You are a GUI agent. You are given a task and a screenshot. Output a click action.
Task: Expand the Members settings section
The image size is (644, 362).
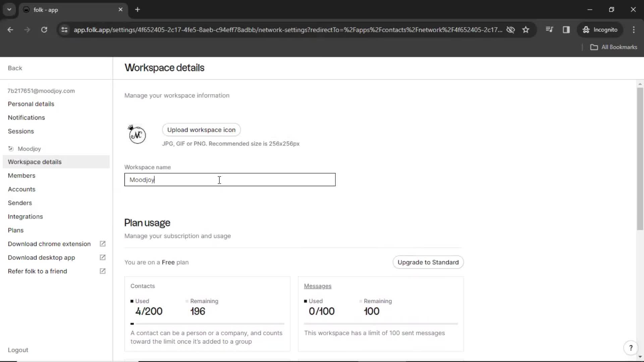[x=22, y=176]
